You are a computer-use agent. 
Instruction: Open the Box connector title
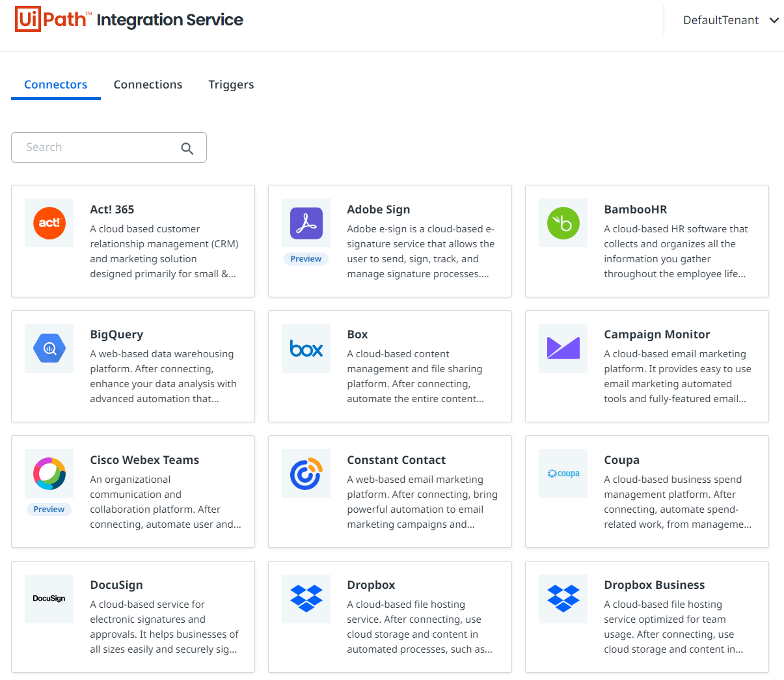tap(357, 334)
